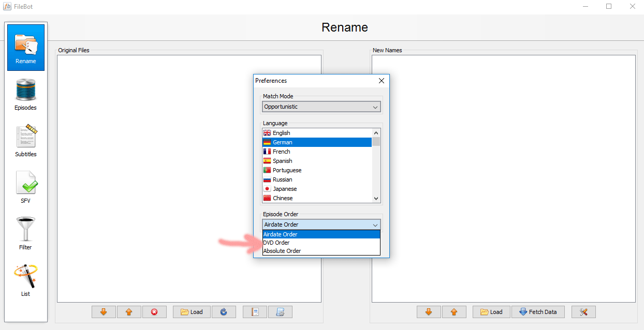Move down under New Names
The image size is (644, 330).
[x=429, y=312]
